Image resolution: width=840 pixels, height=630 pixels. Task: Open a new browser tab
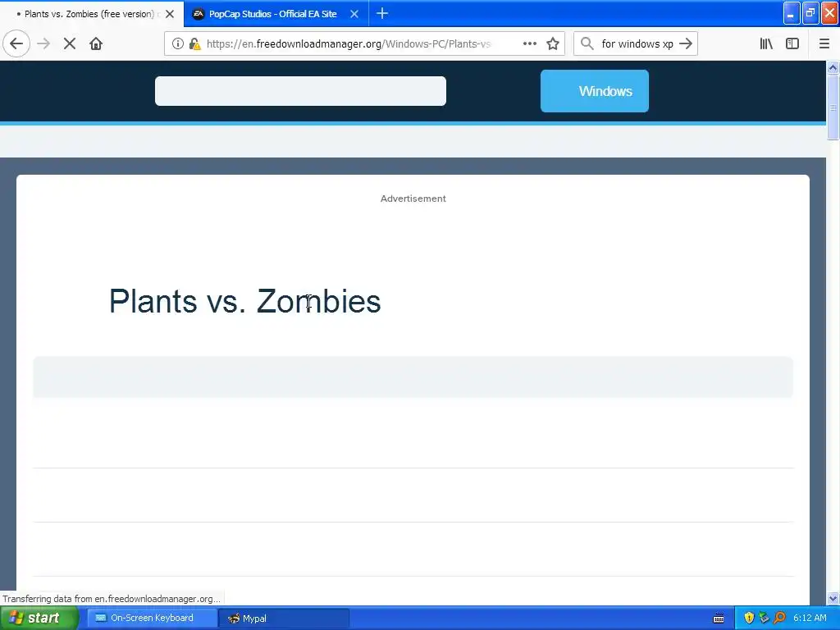(382, 13)
